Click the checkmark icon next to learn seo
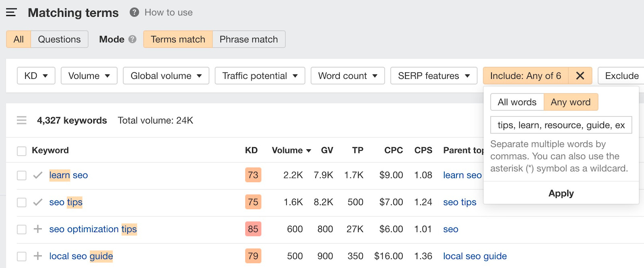644x268 pixels. (x=38, y=175)
